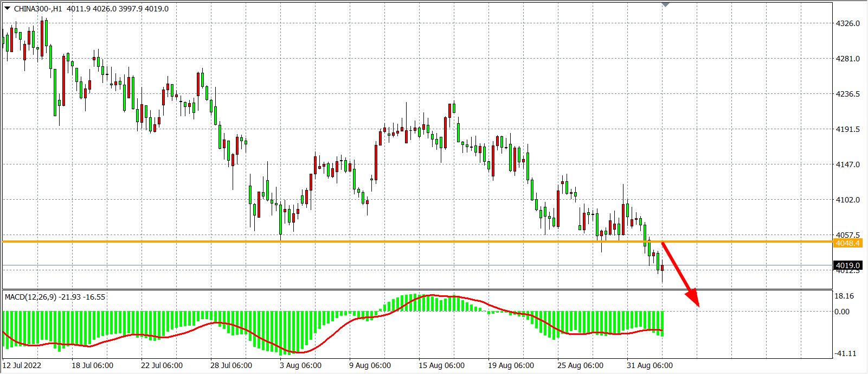Click the 12 Jul 2022 date label
Viewport: 868px width, 374px height.
point(22,365)
